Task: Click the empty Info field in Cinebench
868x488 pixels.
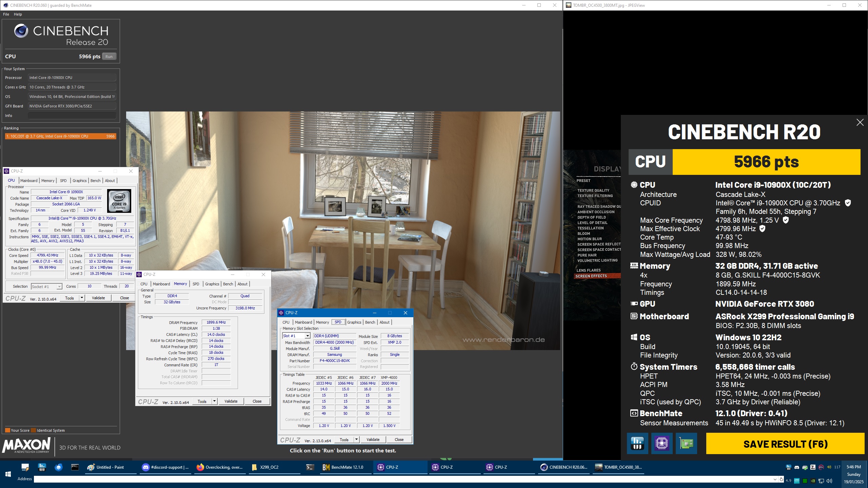Action: tap(72, 116)
